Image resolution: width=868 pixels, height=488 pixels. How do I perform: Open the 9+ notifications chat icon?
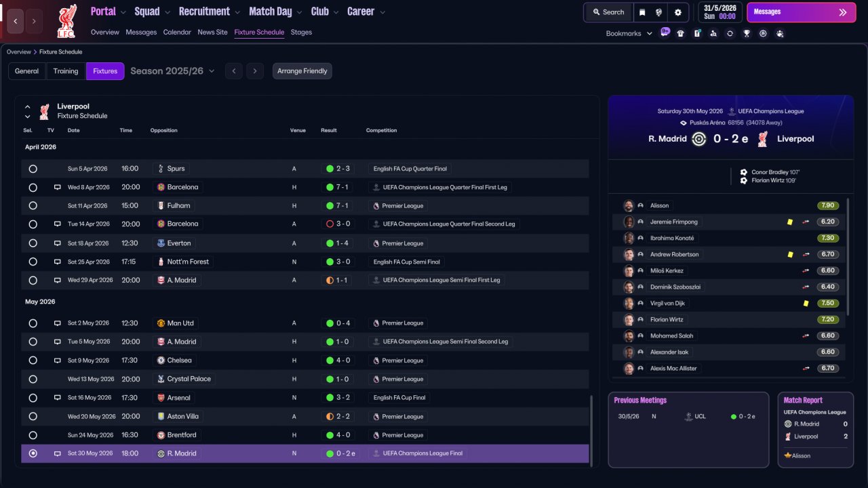click(665, 33)
